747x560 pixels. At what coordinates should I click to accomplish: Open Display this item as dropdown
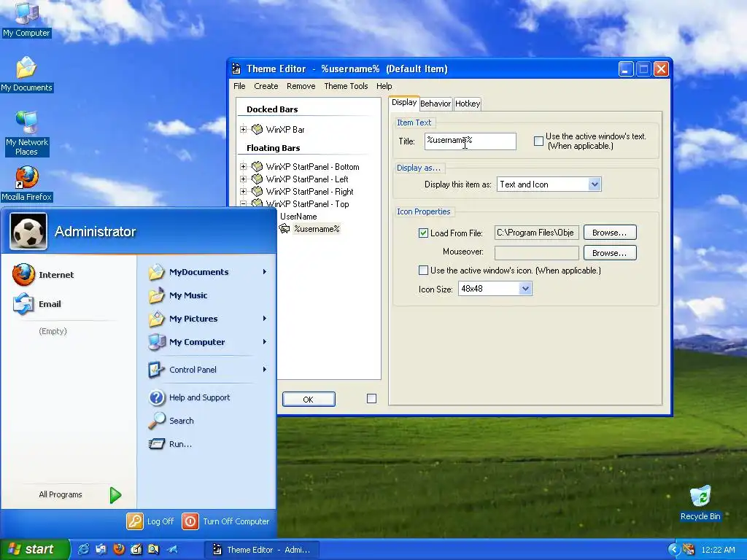point(594,184)
